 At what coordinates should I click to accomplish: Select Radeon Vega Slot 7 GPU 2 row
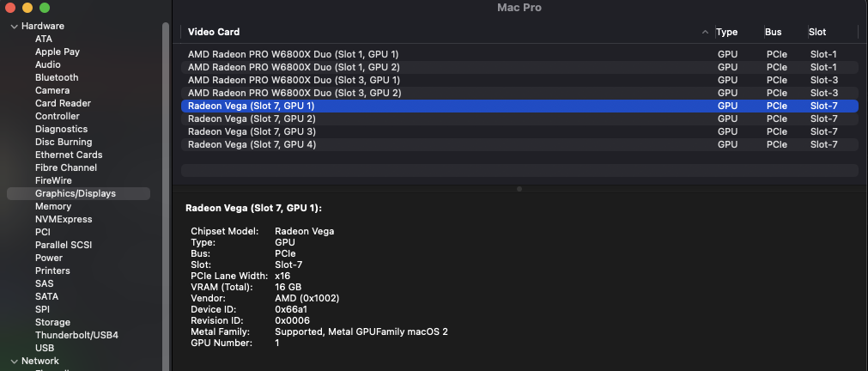252,119
